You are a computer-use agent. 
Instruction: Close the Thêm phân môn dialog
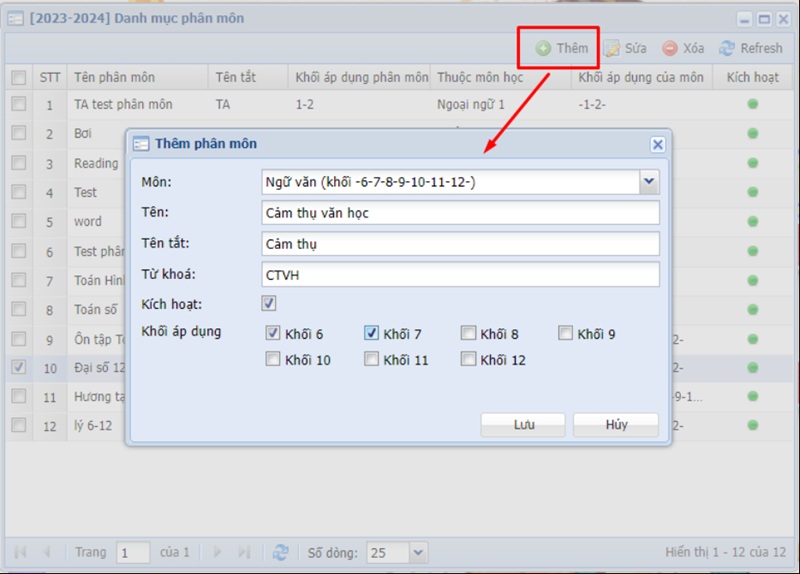658,144
